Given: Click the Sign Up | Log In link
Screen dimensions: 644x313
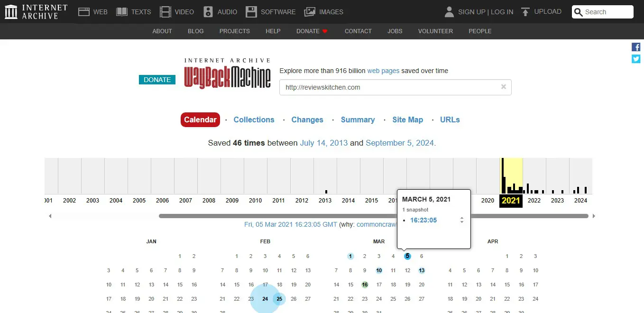Looking at the screenshot, I should click(x=486, y=12).
